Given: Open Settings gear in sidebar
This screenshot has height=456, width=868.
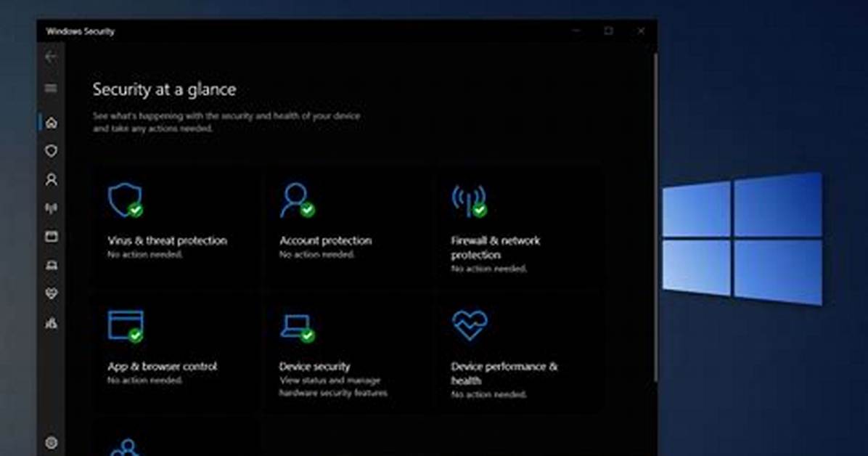Looking at the screenshot, I should [52, 443].
